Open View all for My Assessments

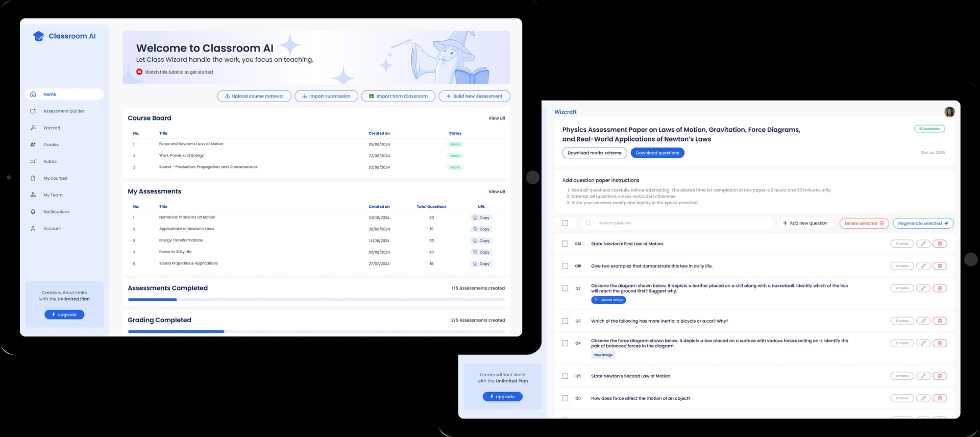point(497,192)
